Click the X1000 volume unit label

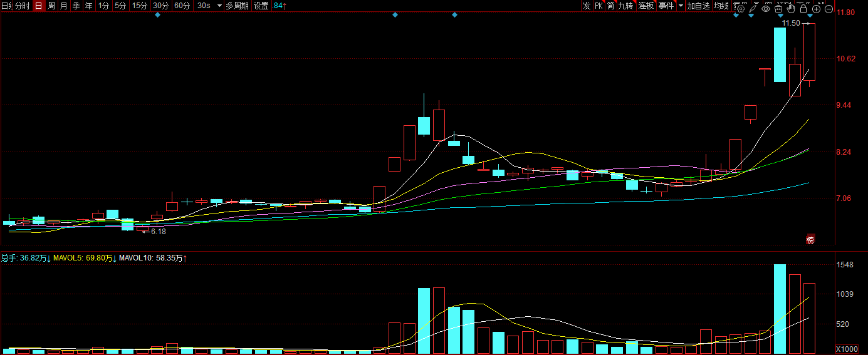pyautogui.click(x=847, y=349)
